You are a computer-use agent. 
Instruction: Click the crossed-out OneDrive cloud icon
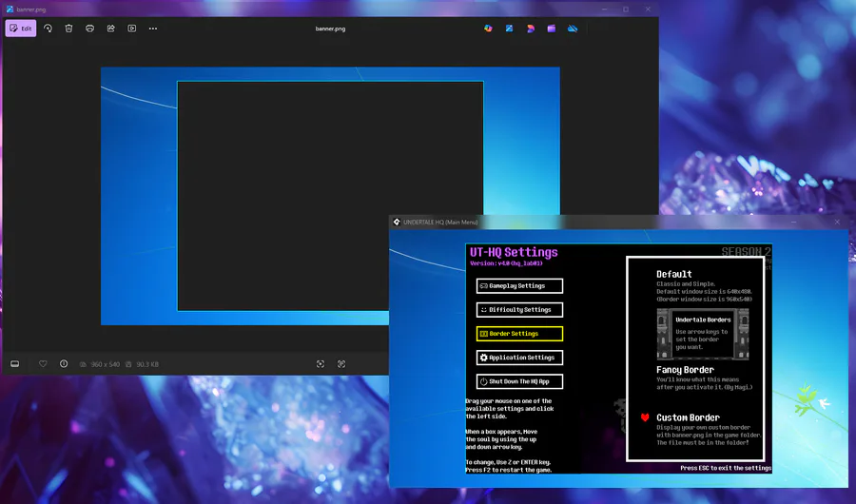tap(573, 29)
